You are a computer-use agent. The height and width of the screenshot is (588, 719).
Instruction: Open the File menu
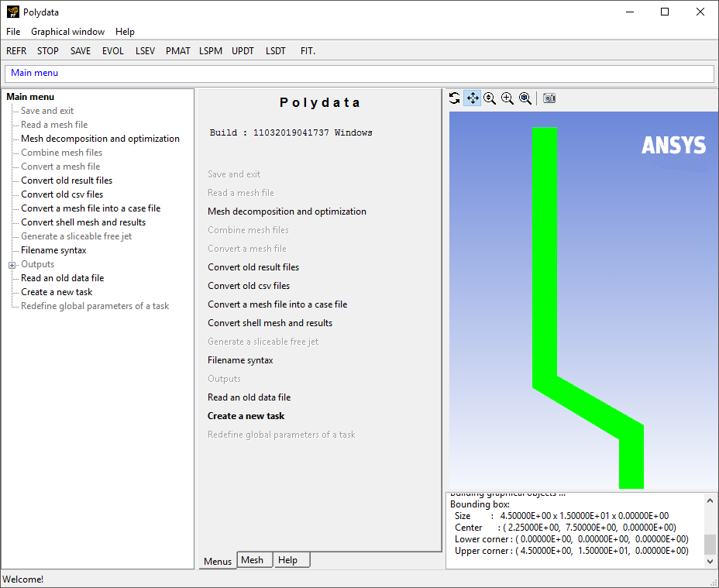[x=12, y=32]
